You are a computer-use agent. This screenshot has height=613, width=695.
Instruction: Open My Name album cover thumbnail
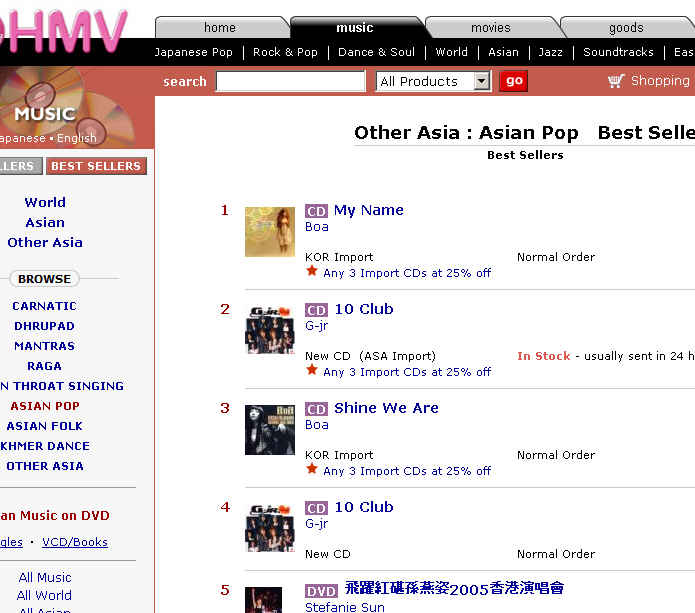coord(270,232)
